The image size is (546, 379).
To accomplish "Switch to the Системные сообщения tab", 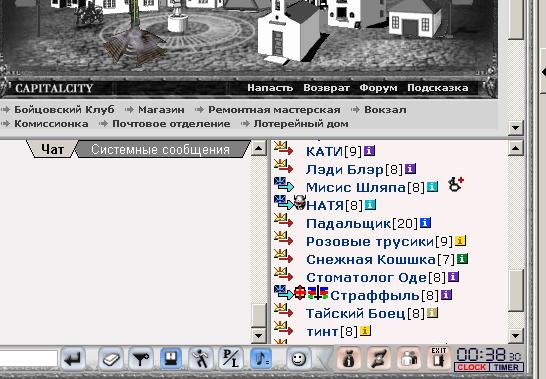I will point(160,149).
